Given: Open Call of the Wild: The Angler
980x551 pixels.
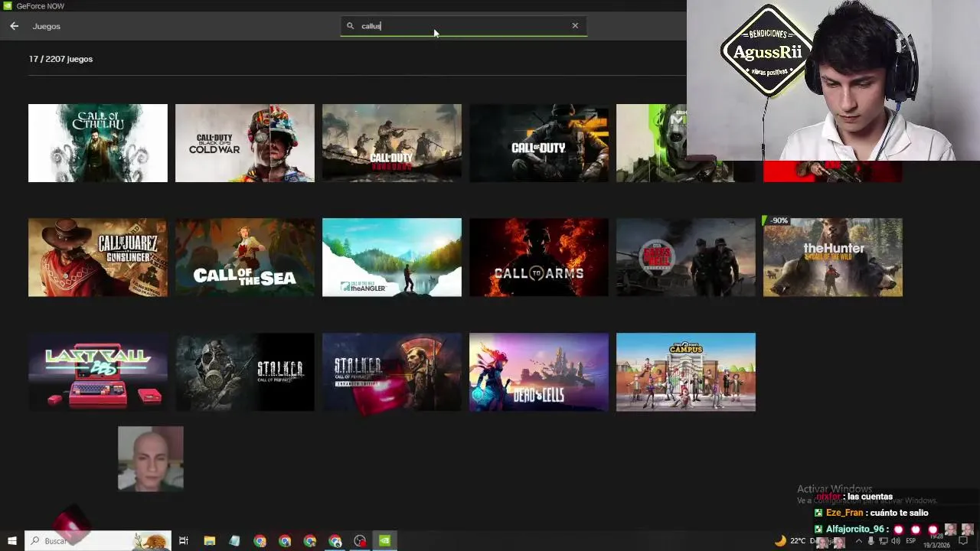Looking at the screenshot, I should 392,257.
